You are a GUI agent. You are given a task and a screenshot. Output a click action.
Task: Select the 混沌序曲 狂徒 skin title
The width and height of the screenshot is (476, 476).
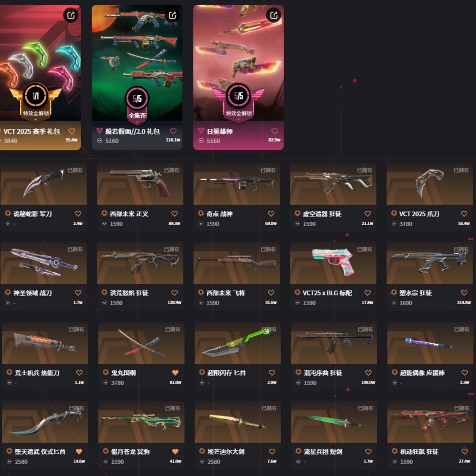[323, 373]
